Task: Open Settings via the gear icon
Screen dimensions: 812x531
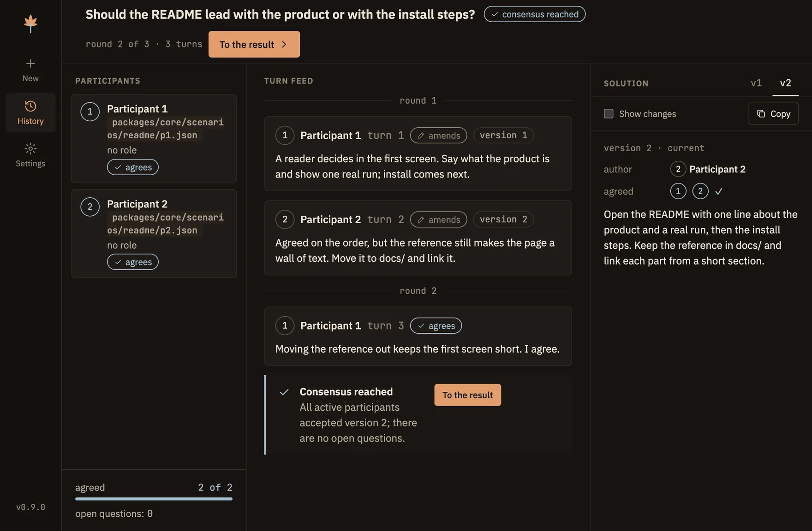Action: tap(30, 148)
